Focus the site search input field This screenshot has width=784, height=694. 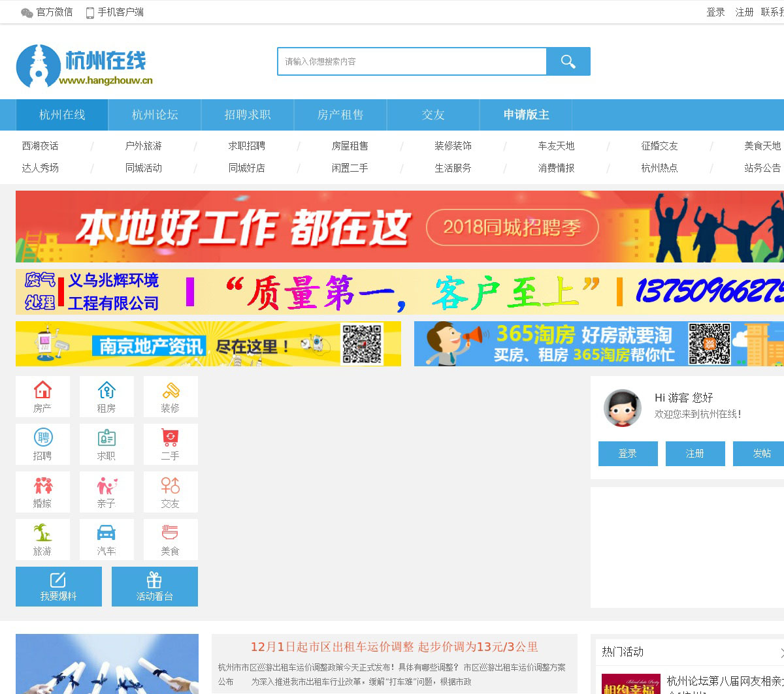412,61
